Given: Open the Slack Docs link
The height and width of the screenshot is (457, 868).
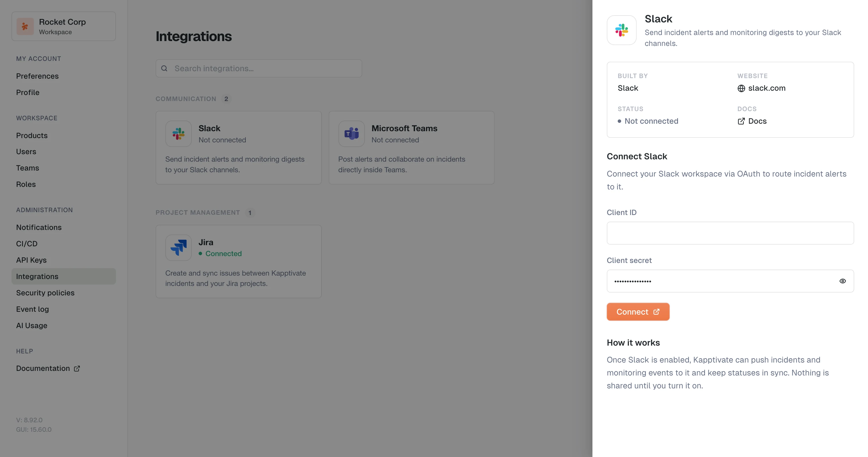Looking at the screenshot, I should coord(752,121).
